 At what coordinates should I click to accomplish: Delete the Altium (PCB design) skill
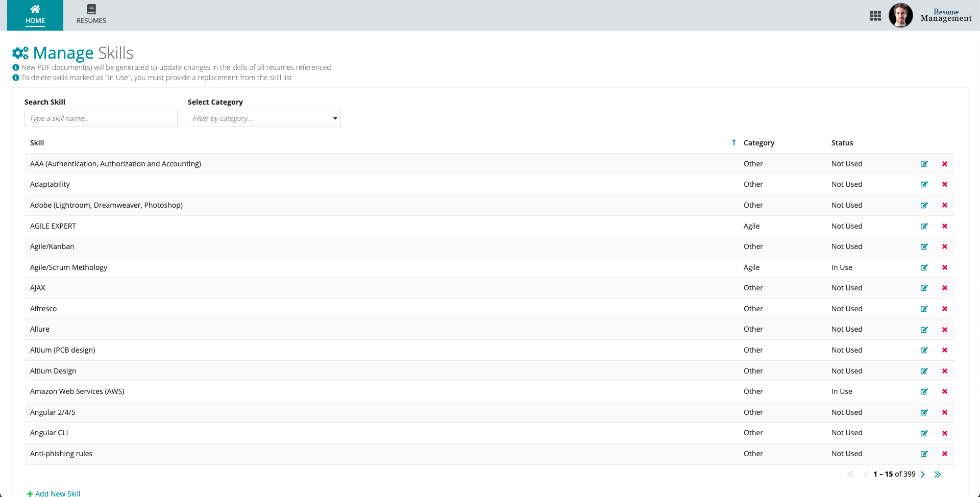click(945, 350)
